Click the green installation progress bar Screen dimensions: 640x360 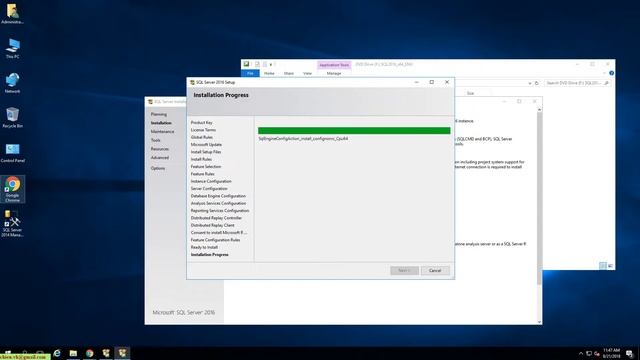point(354,131)
